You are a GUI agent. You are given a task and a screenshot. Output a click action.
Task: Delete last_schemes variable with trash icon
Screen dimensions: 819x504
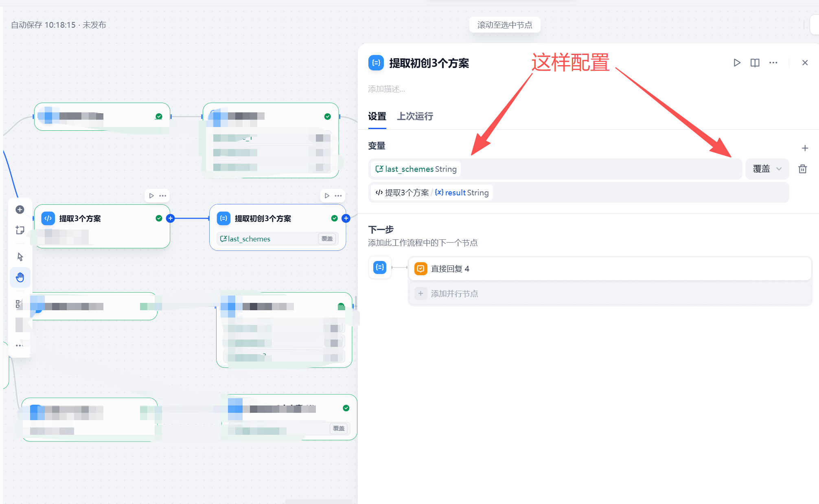[802, 169]
